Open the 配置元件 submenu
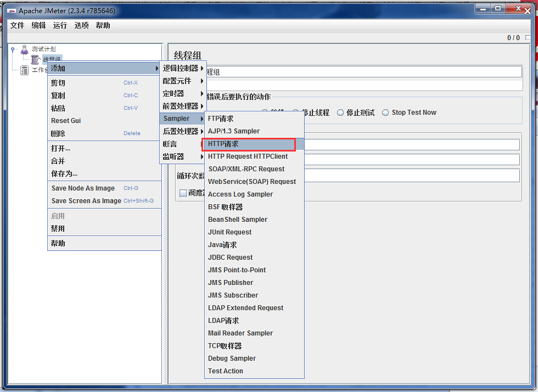This screenshot has width=538, height=392. pyautogui.click(x=183, y=81)
